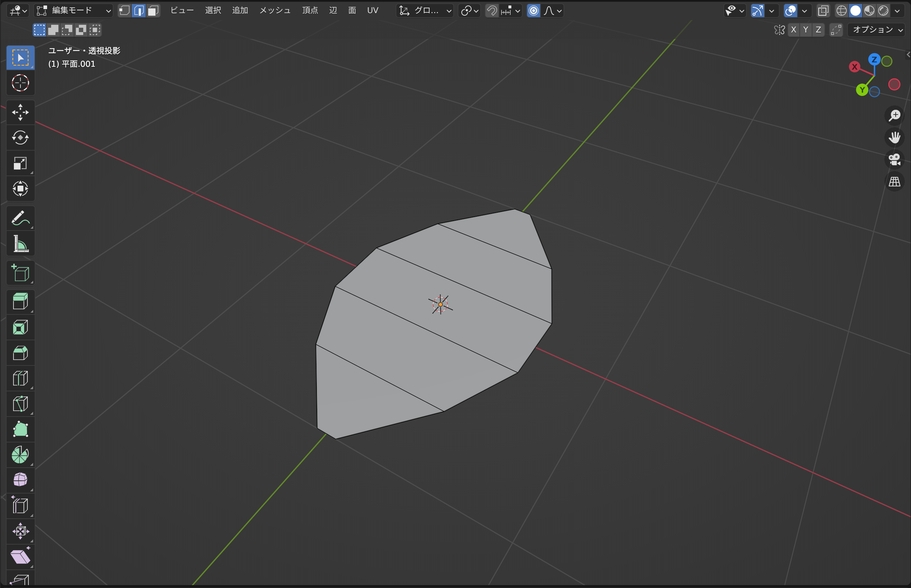Open the object visibility/selectability dropdown
The width and height of the screenshot is (911, 588).
coord(734,11)
